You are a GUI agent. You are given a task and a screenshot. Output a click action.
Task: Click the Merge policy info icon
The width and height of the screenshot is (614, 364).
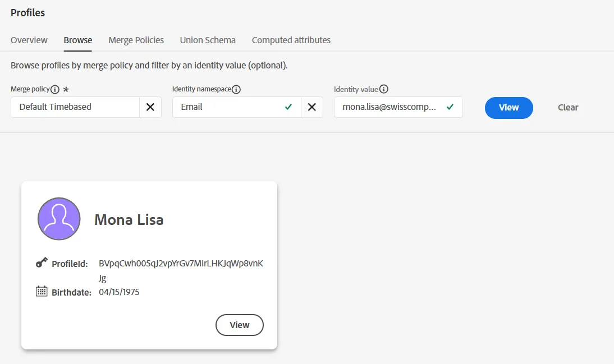[55, 90]
